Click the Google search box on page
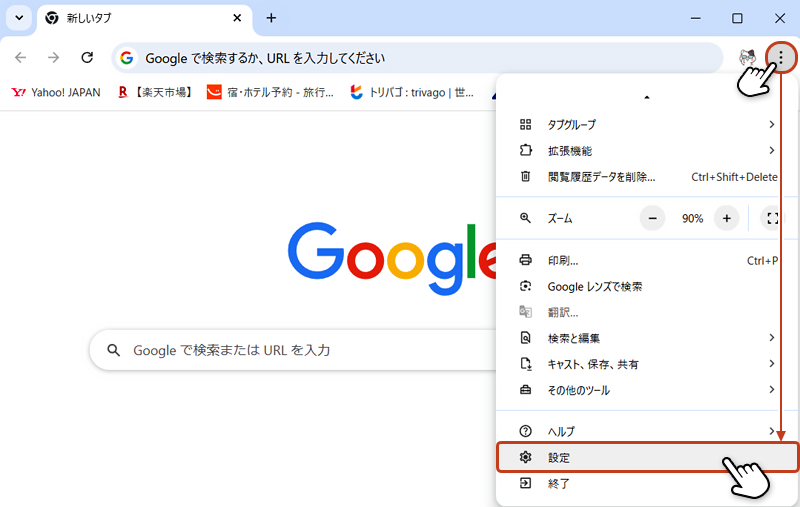 point(293,350)
